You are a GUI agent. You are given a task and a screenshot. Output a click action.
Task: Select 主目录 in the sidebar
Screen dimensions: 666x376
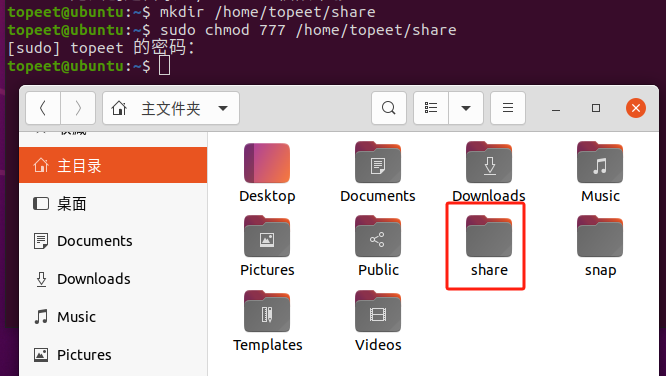pos(113,165)
